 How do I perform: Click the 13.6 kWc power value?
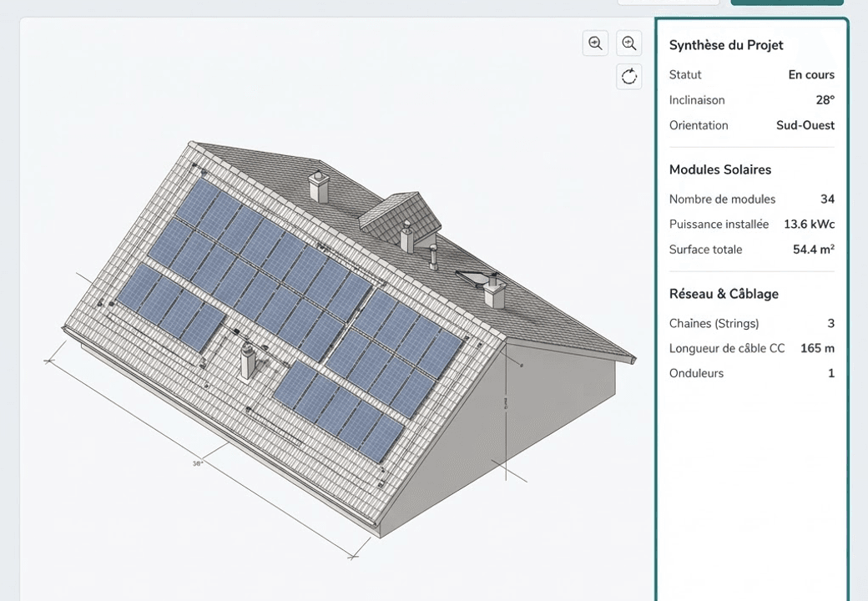809,225
